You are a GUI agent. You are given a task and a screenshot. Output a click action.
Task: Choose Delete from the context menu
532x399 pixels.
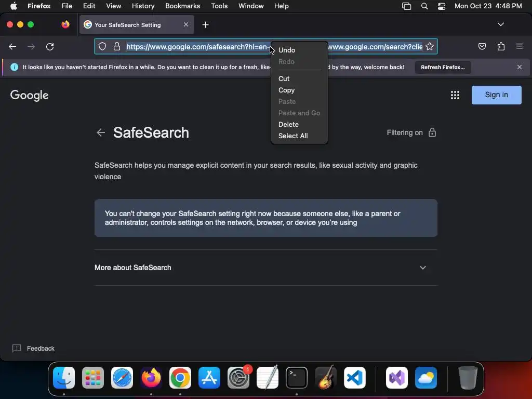point(299,124)
